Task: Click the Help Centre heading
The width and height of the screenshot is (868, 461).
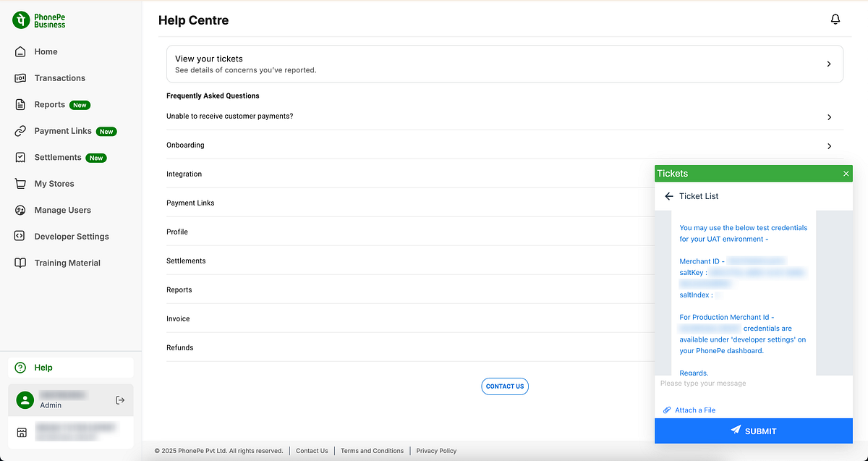Action: [193, 20]
